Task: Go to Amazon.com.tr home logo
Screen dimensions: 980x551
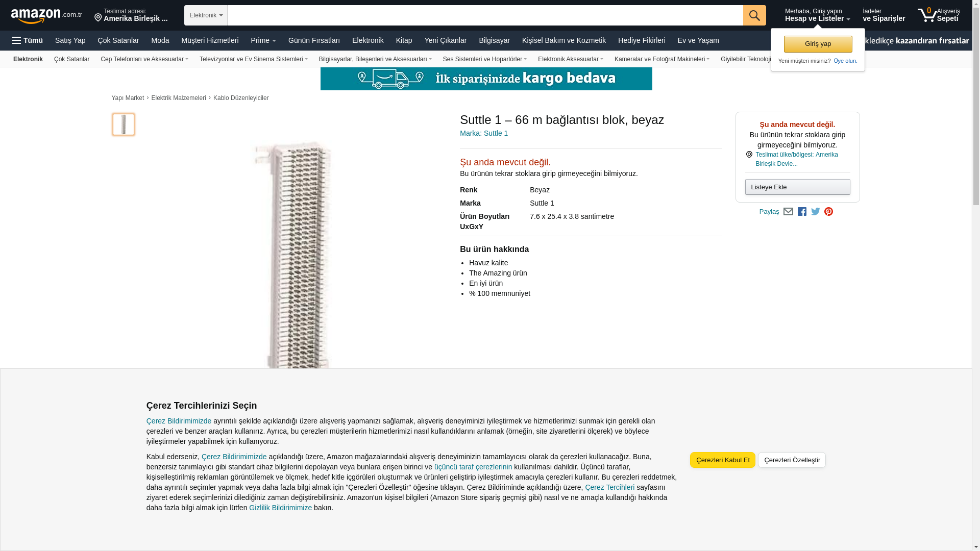Action: point(46,16)
